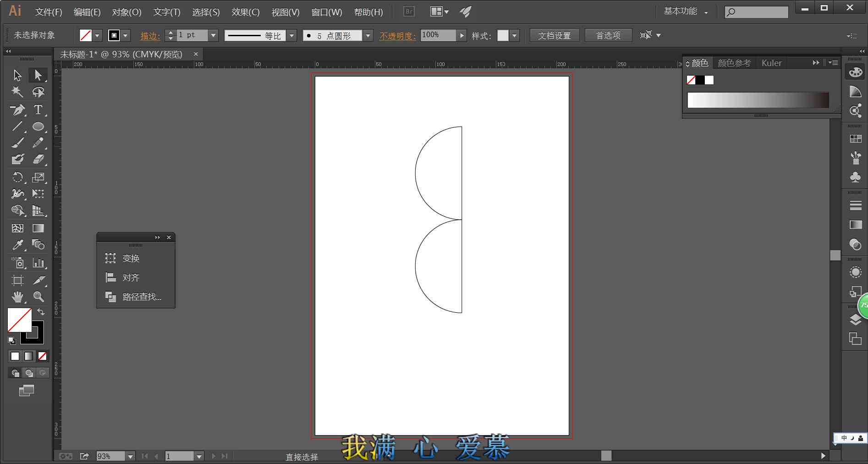Switch to the 颜色参考 tab
This screenshot has width=868, height=464.
pos(734,63)
